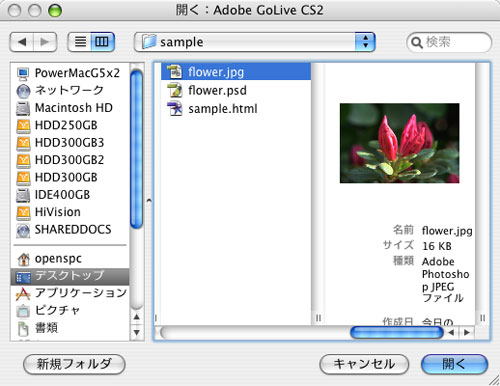
Task: Select the flower.psd file icon
Action: 175,90
